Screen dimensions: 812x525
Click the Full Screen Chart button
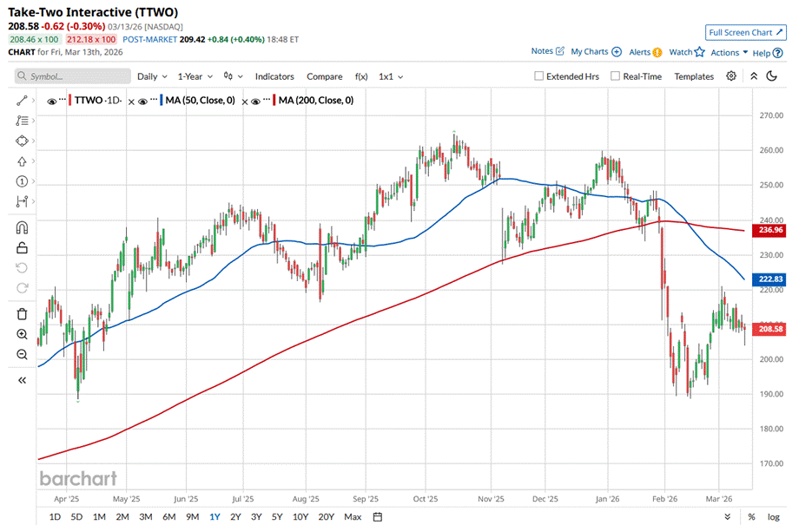pos(746,32)
